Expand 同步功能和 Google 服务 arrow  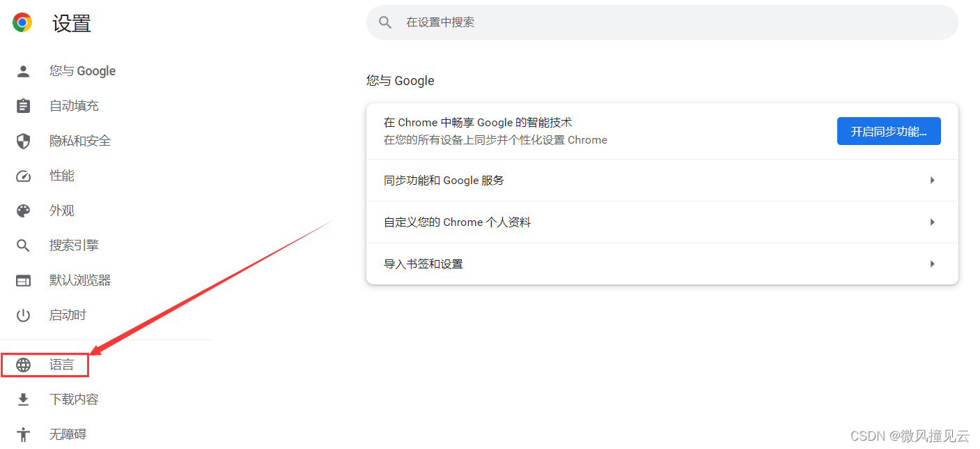(932, 181)
